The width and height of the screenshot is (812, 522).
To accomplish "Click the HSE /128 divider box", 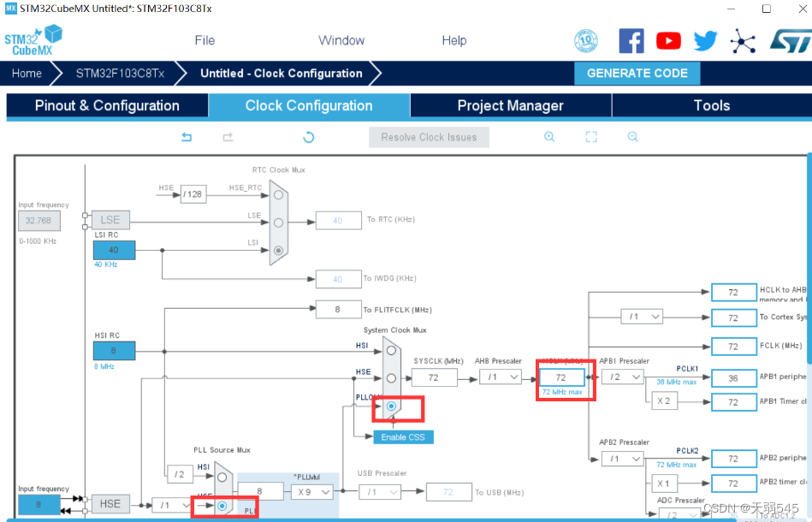I will [193, 194].
